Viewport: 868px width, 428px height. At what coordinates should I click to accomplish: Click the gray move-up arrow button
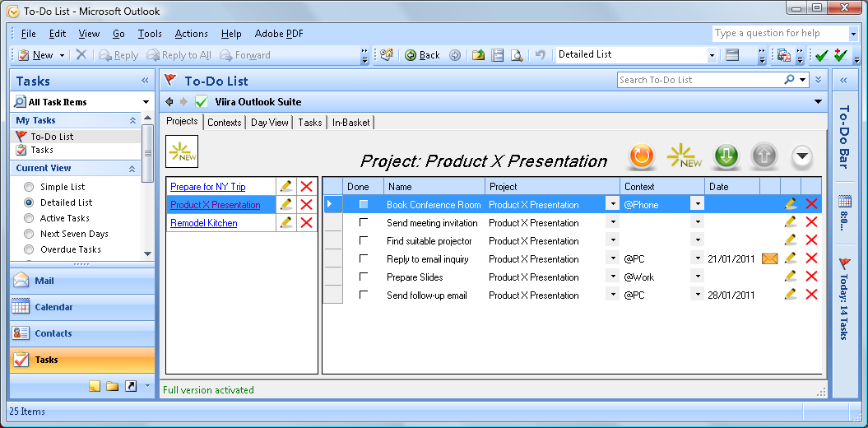(764, 156)
